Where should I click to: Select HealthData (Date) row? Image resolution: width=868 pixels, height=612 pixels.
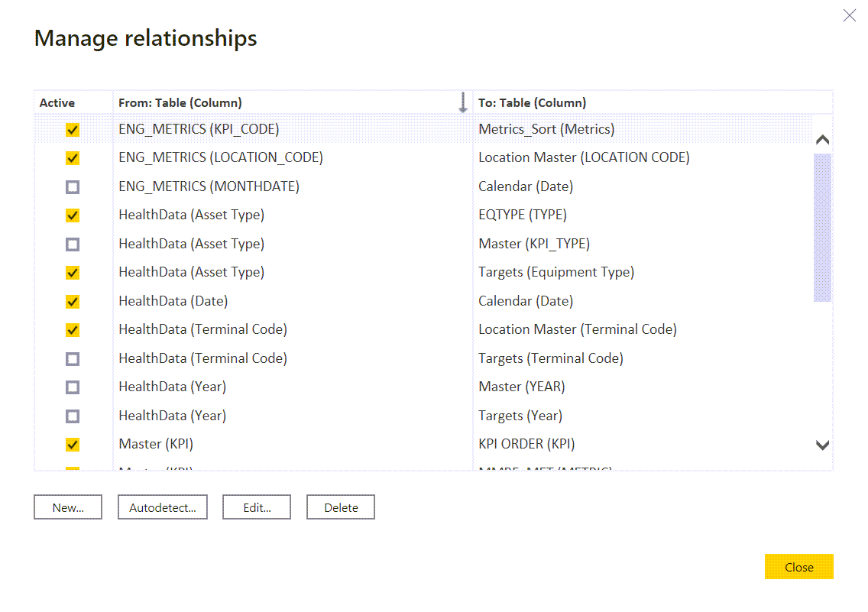click(423, 301)
